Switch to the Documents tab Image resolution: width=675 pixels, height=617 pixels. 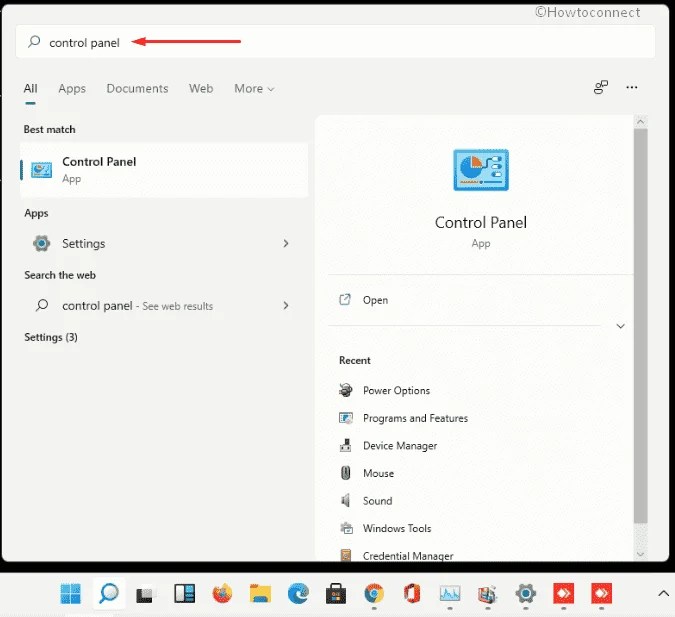coord(137,88)
